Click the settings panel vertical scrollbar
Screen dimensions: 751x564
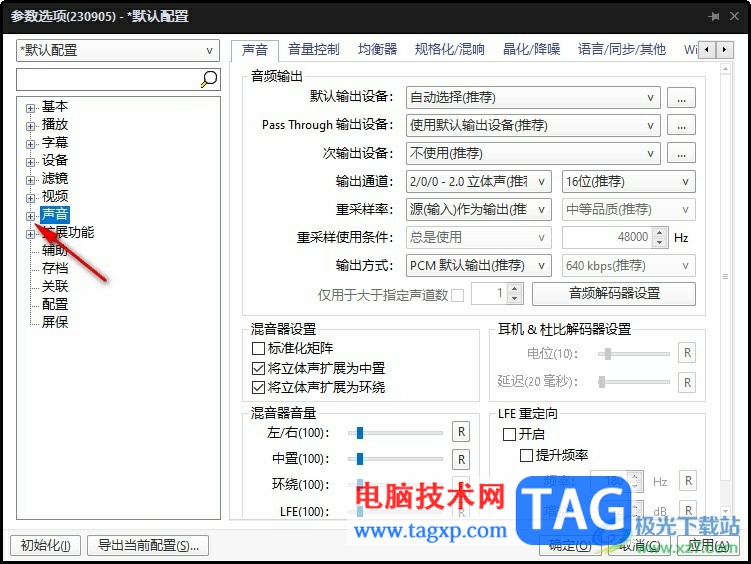point(726,290)
